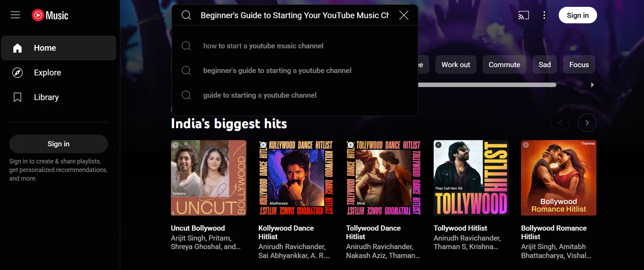The width and height of the screenshot is (644, 270).
Task: Open the Tollywood Hitlist thumbnail
Action: [471, 178]
